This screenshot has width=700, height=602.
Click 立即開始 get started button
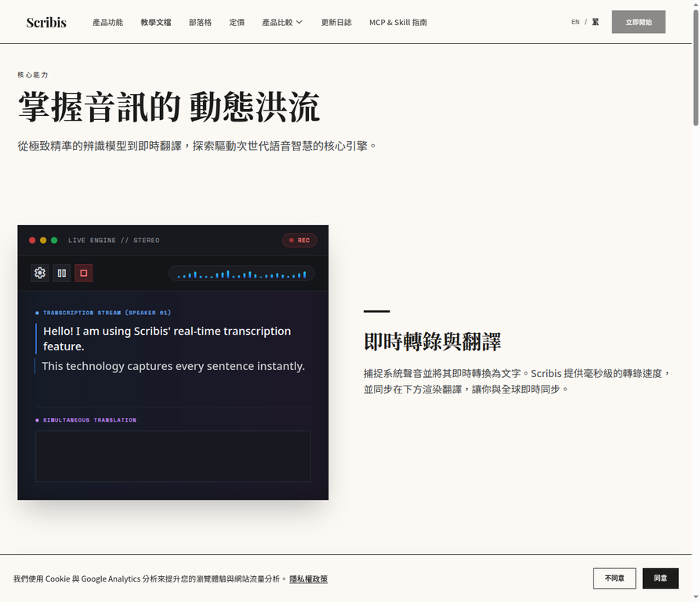(638, 22)
